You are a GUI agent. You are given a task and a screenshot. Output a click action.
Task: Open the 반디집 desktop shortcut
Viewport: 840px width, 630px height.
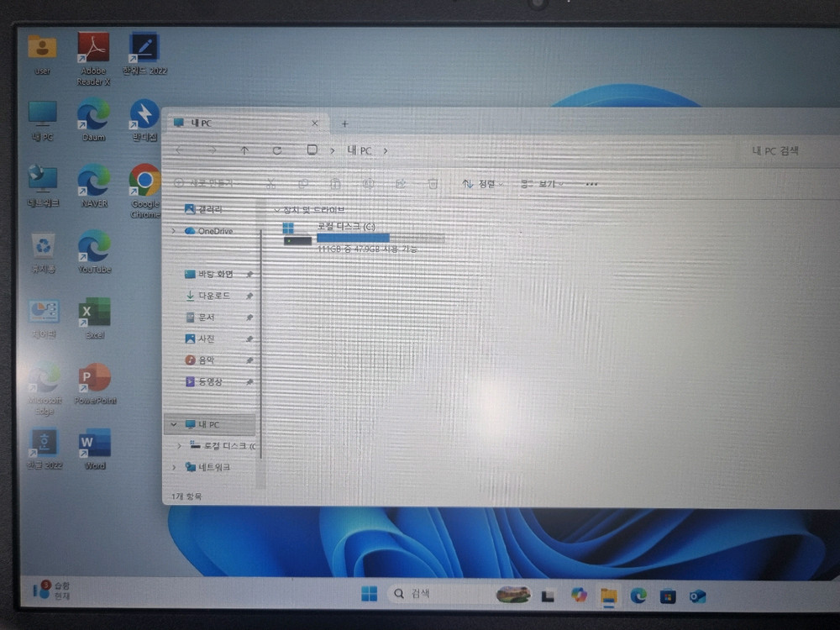(x=144, y=119)
